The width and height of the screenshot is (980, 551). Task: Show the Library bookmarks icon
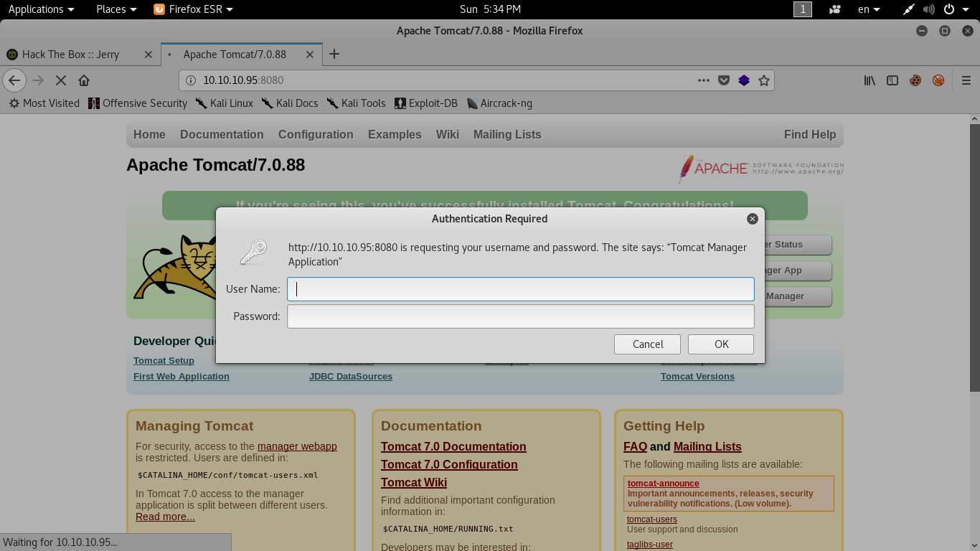(x=870, y=80)
